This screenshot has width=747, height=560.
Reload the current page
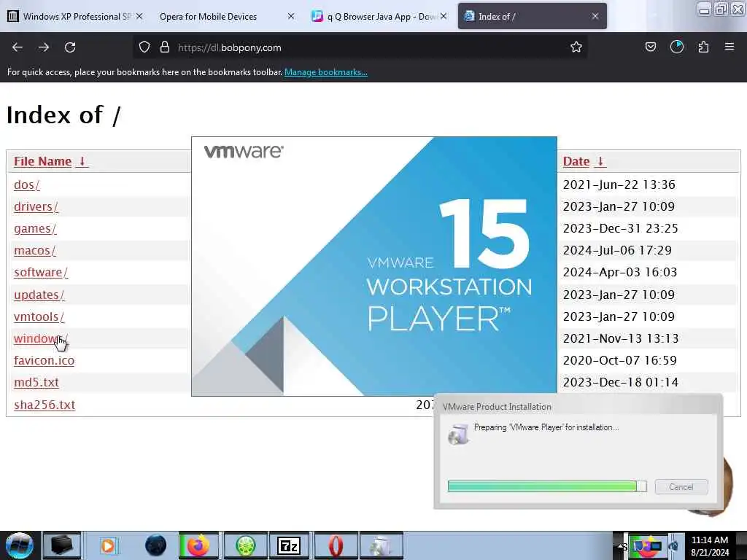[70, 47]
